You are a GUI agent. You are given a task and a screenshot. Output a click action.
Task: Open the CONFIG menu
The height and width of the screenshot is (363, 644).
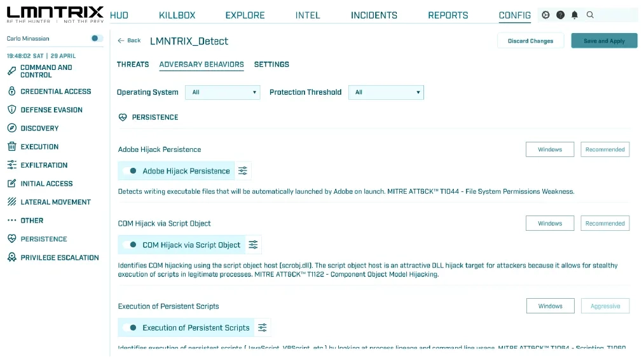click(x=514, y=15)
